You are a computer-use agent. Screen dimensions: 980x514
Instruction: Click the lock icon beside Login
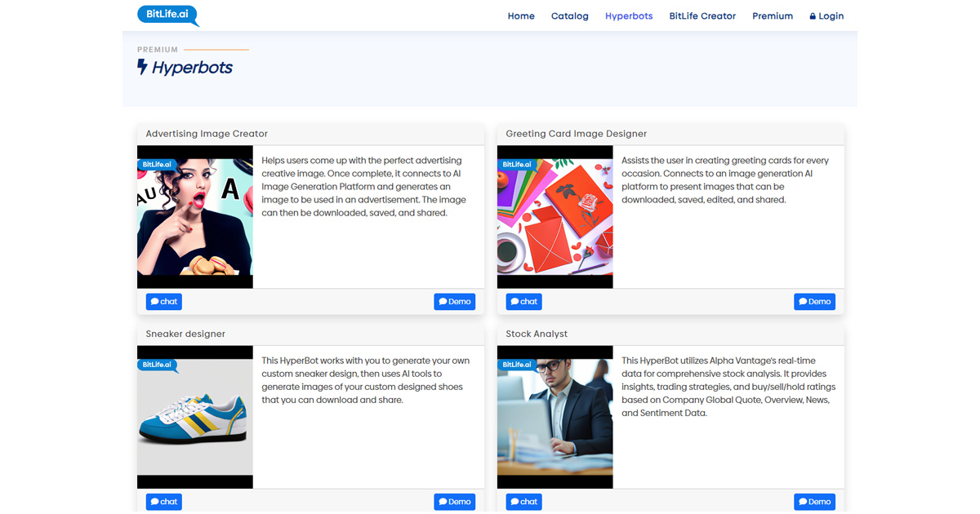pyautogui.click(x=813, y=16)
